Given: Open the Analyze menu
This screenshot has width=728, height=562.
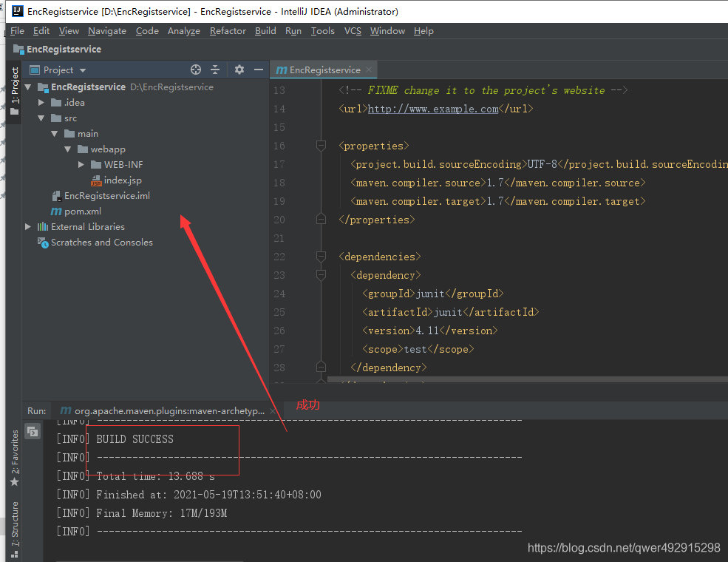Looking at the screenshot, I should point(184,30).
